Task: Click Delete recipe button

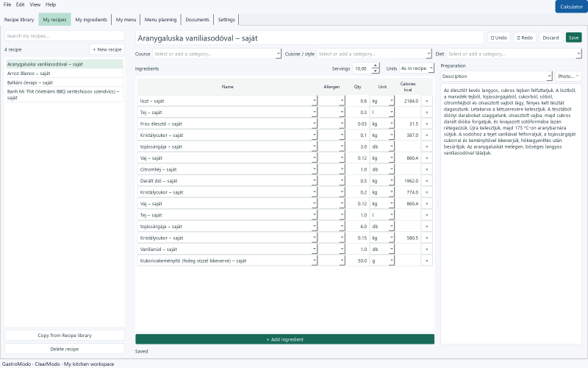Action: (x=65, y=349)
